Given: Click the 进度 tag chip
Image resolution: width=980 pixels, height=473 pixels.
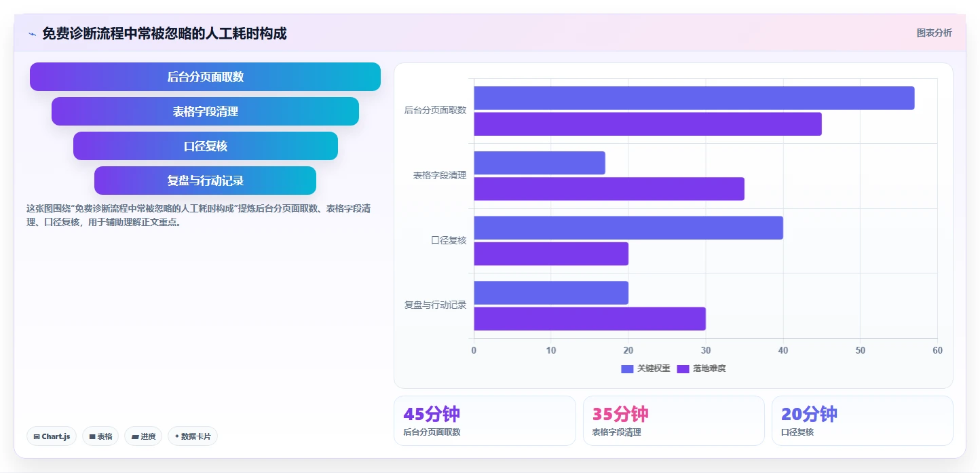Looking at the screenshot, I should pos(143,436).
